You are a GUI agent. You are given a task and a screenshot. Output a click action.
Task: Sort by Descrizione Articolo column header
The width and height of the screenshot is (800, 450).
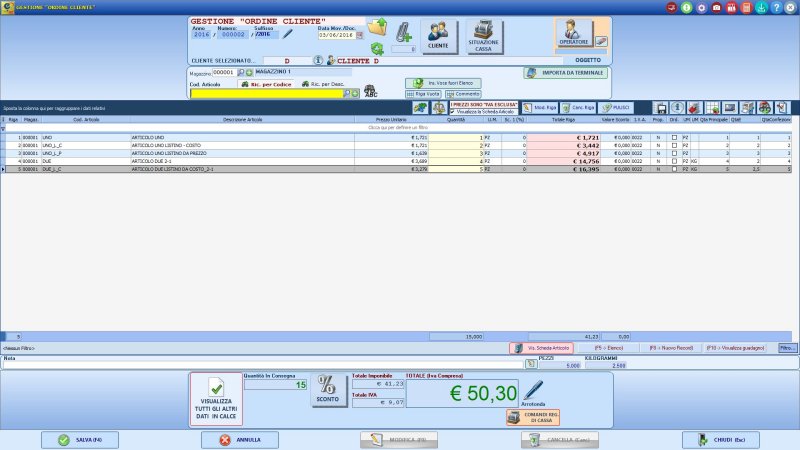pos(242,120)
